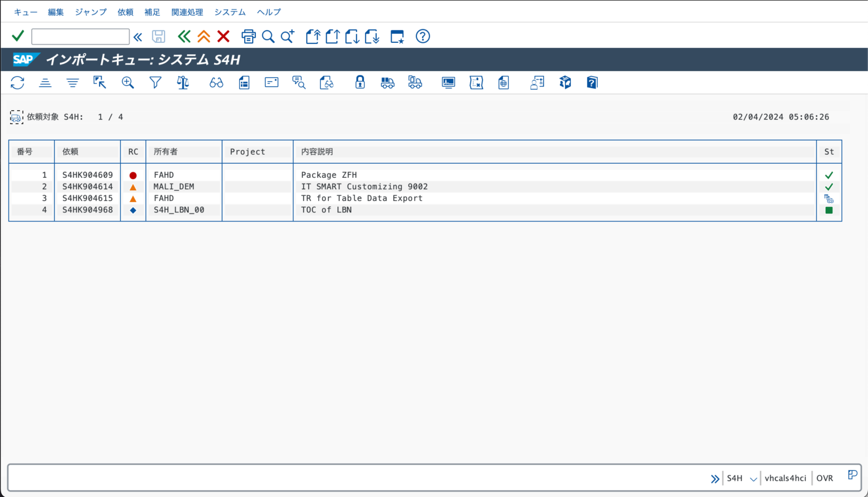Image resolution: width=868 pixels, height=497 pixels.
Task: Open the legend book icon at toolbar end
Action: coord(592,82)
